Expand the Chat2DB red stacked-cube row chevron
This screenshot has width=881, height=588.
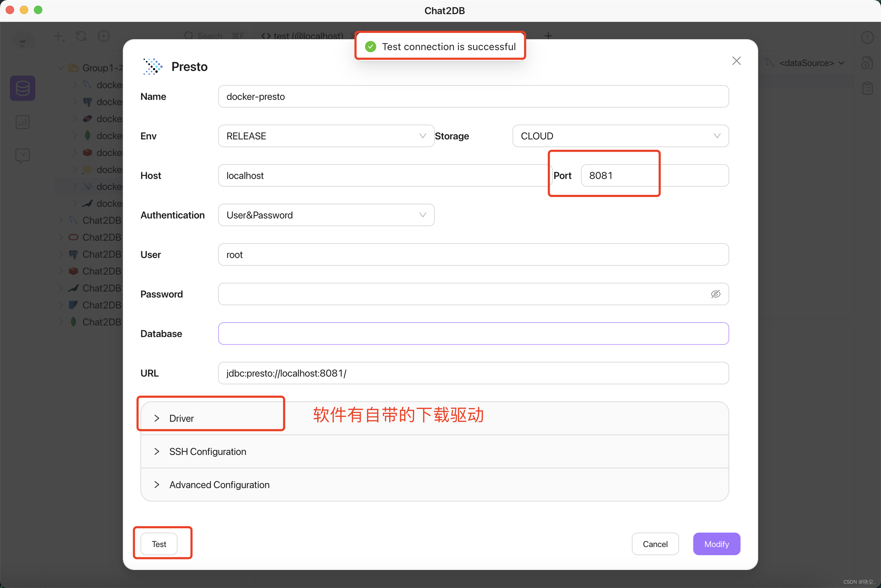point(60,271)
